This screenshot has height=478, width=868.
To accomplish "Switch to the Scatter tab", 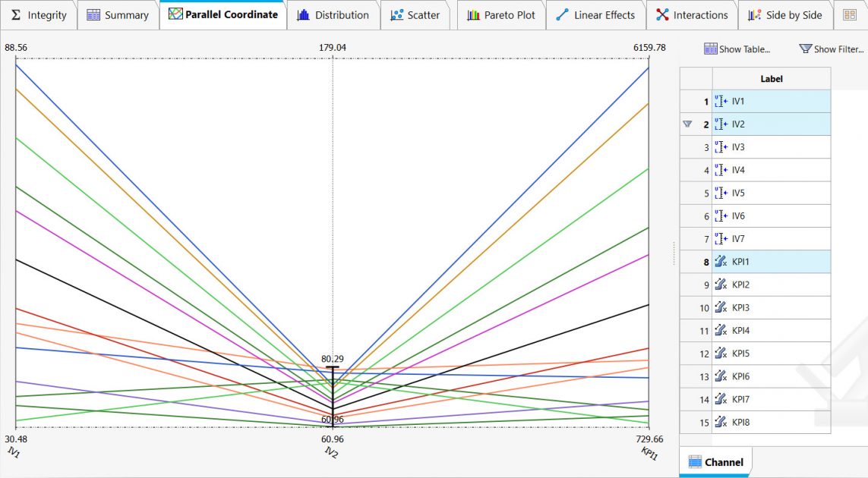I will coord(415,15).
